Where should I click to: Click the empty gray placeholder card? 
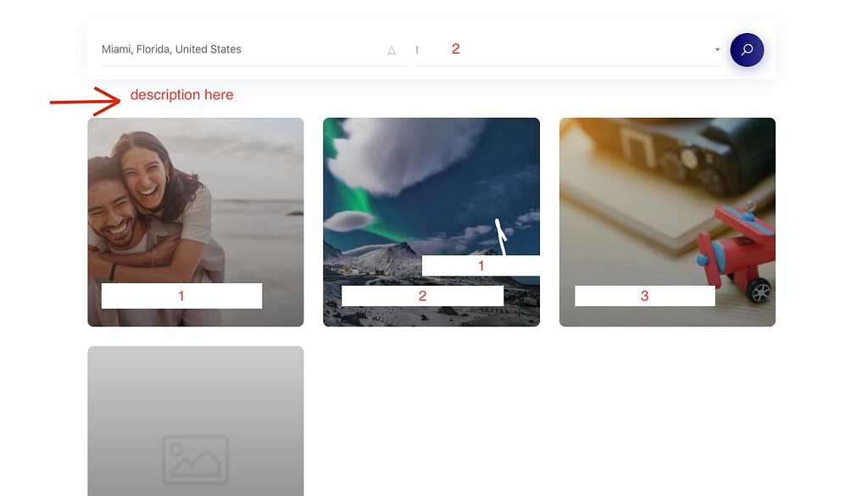(x=195, y=407)
